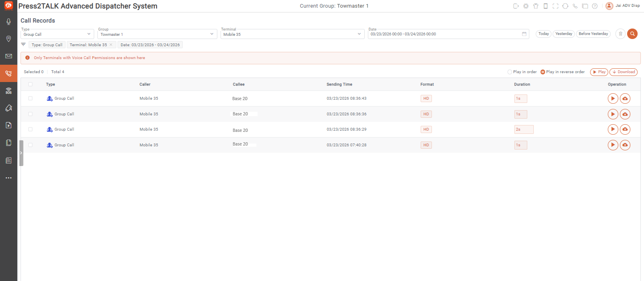Image resolution: width=644 pixels, height=281 pixels.
Task: Select the call records phone icon in sidebar
Action: click(x=8, y=74)
